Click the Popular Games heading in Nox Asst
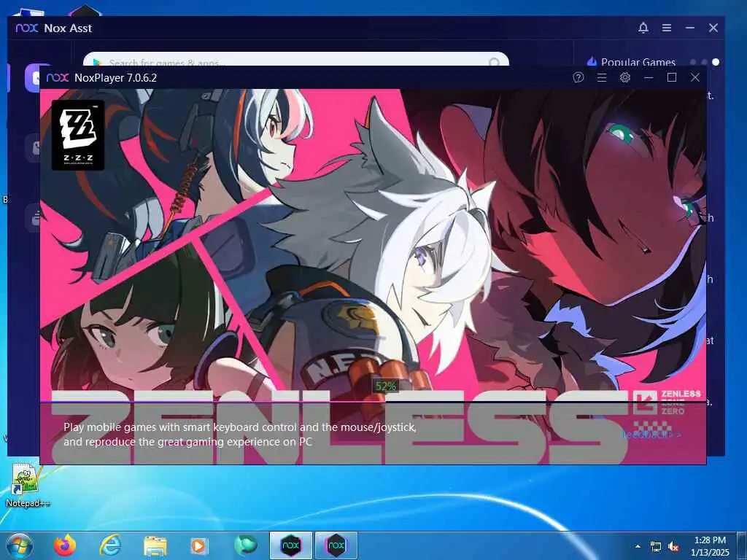This screenshot has height=560, width=747. click(x=638, y=62)
